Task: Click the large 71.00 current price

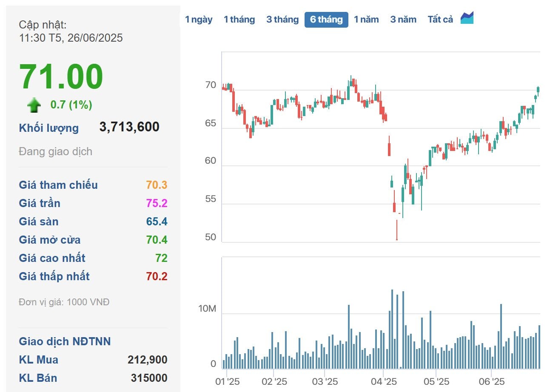Action: pyautogui.click(x=61, y=77)
